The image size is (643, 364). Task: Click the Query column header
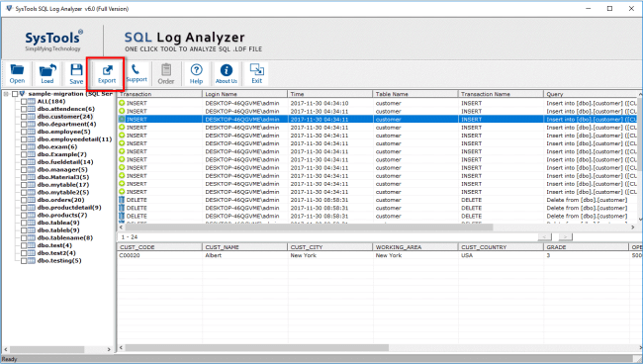[591, 94]
